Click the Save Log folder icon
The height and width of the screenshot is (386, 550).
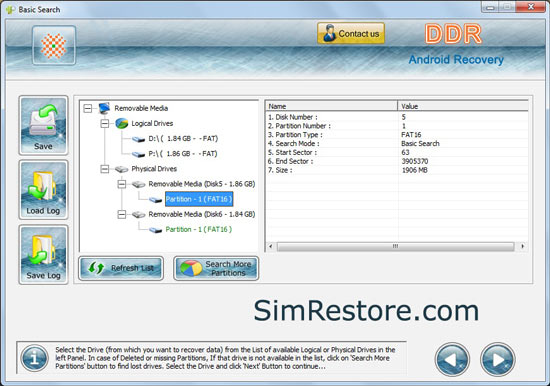43,254
